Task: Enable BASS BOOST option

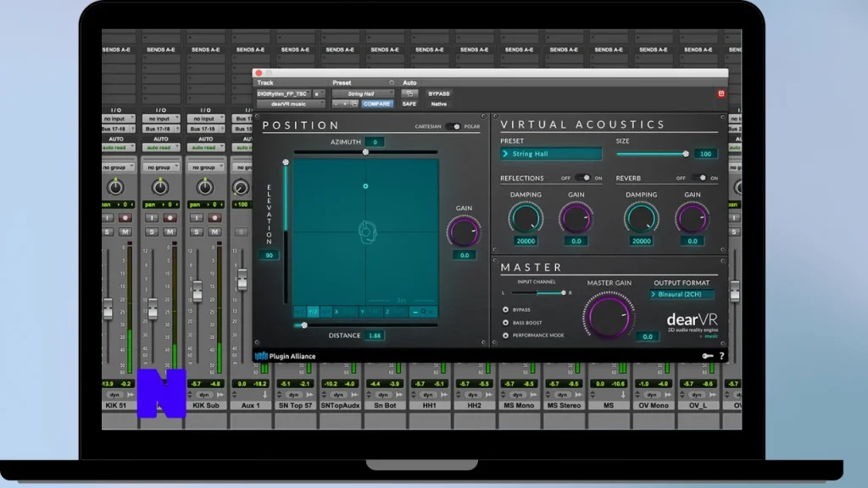Action: 505,323
